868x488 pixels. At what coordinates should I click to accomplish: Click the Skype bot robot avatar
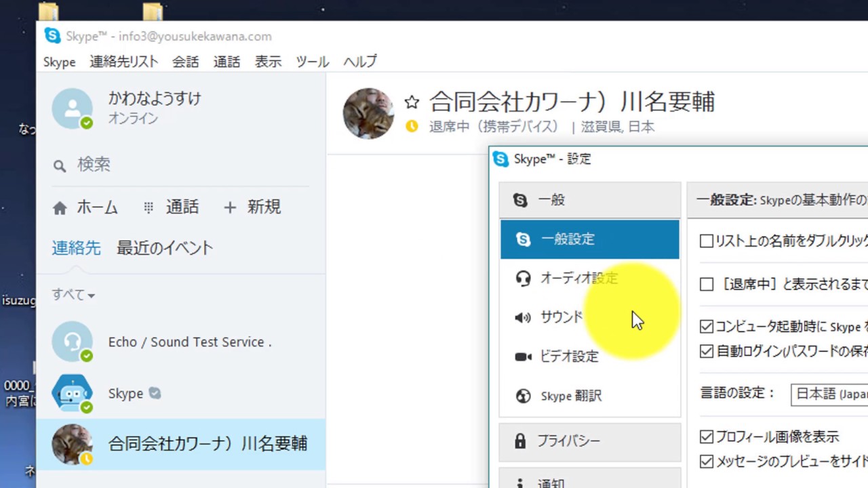click(x=72, y=393)
